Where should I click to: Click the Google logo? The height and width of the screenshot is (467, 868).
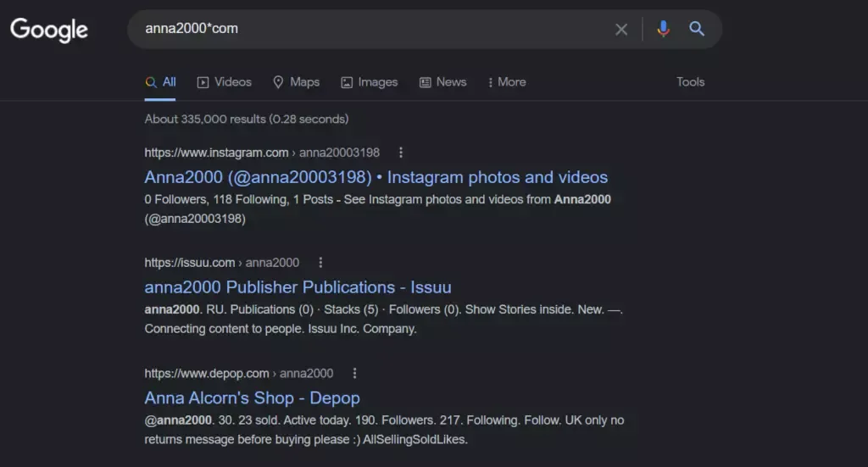49,30
